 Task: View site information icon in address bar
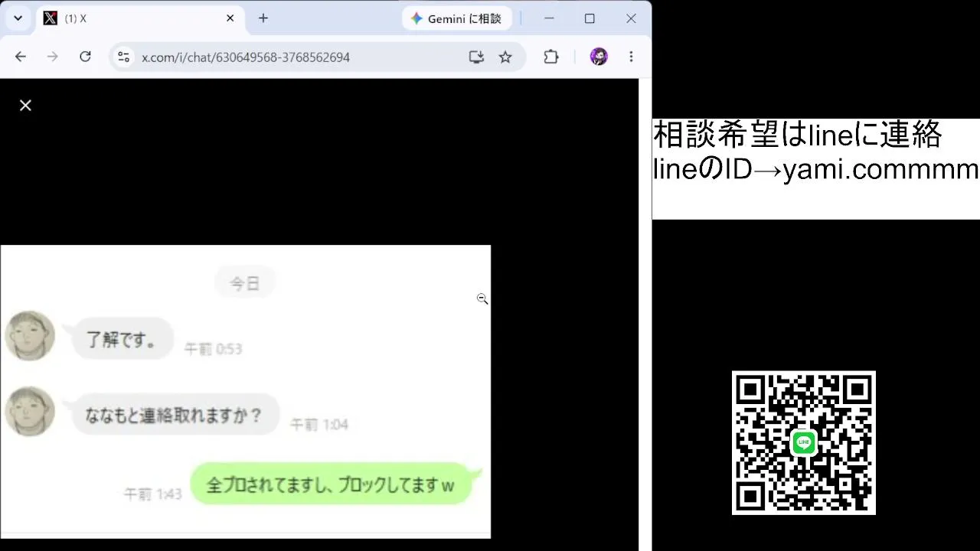tap(123, 57)
